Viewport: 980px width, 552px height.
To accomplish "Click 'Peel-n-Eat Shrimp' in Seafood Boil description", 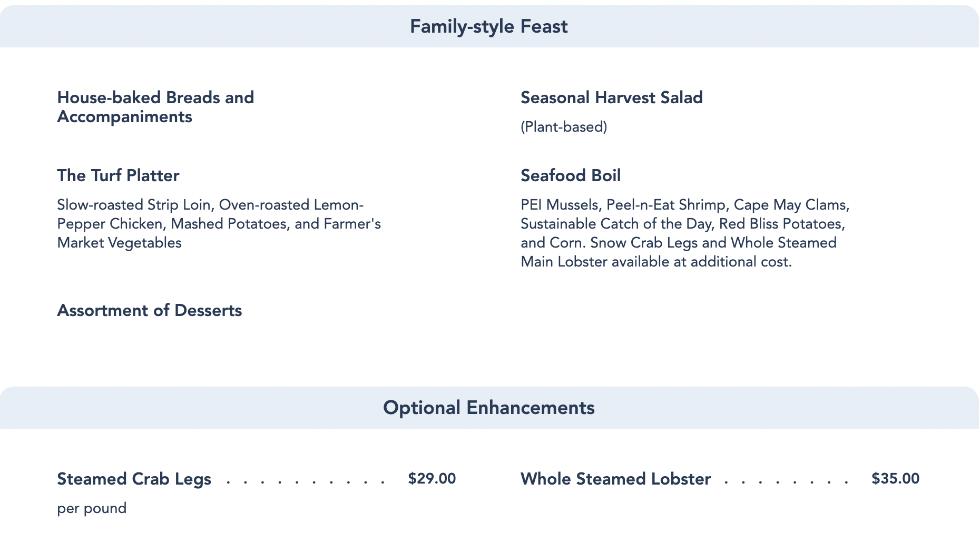I will pyautogui.click(x=666, y=205).
